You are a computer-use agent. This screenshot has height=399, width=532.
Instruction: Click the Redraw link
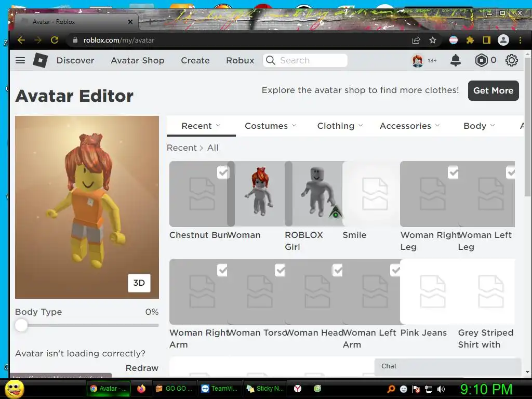tap(142, 368)
